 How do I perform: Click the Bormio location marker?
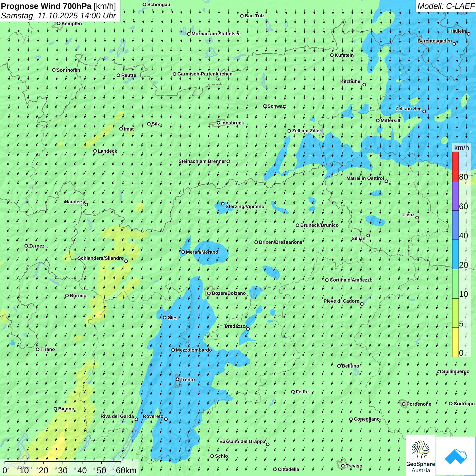point(67,296)
